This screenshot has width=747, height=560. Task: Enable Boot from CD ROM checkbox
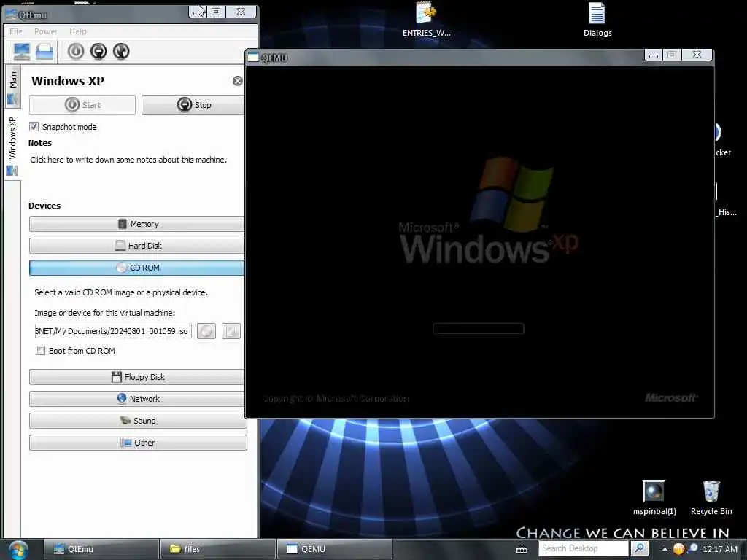40,351
